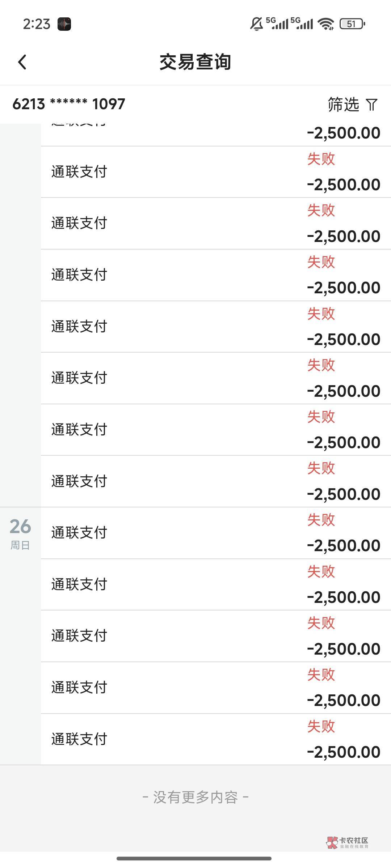The height and width of the screenshot is (868, 391).
Task: Tap the first 5G signal strength icon
Action: pyautogui.click(x=278, y=23)
